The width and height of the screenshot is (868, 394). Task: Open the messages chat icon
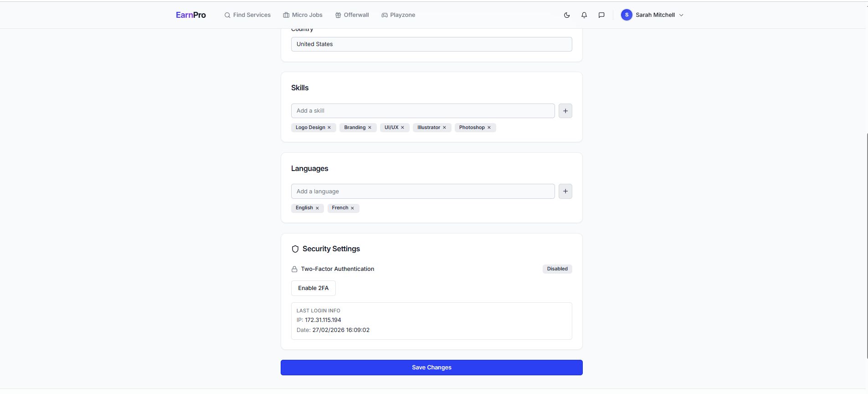pos(601,15)
